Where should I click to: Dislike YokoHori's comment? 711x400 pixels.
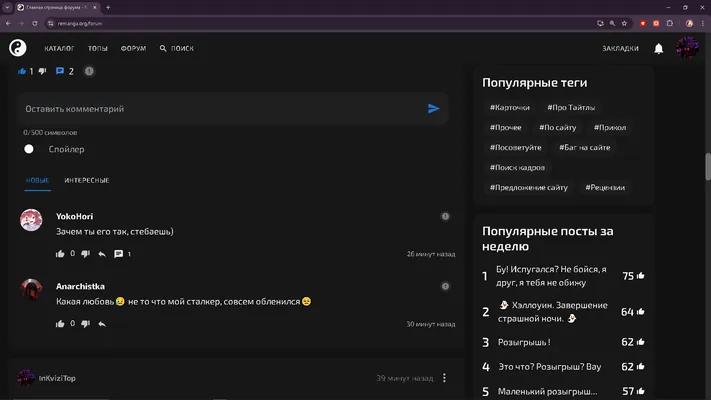click(x=85, y=254)
